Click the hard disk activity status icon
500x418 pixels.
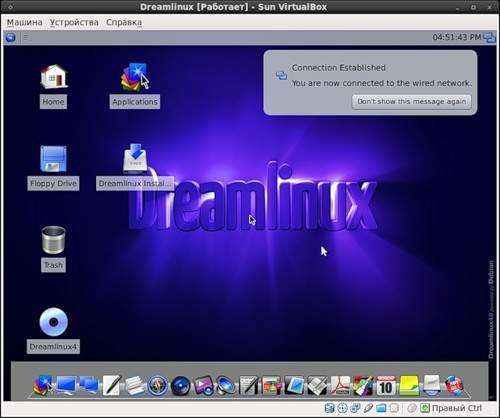[x=330, y=408]
